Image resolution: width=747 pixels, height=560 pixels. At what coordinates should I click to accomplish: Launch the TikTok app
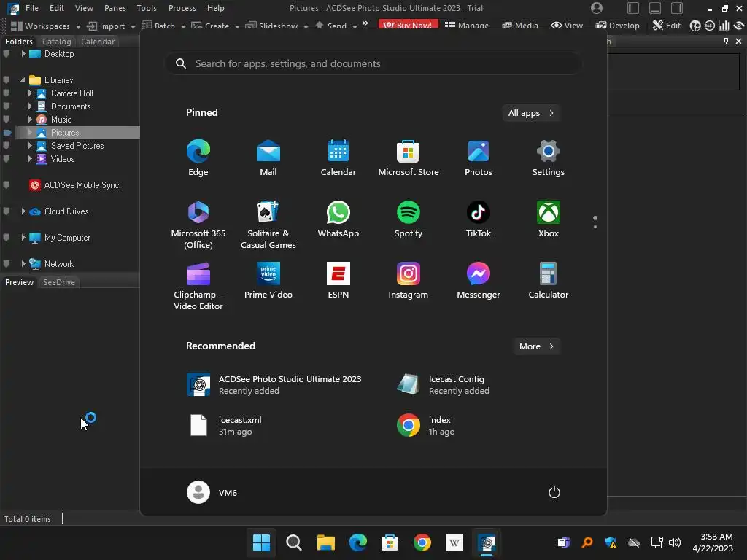pyautogui.click(x=479, y=219)
